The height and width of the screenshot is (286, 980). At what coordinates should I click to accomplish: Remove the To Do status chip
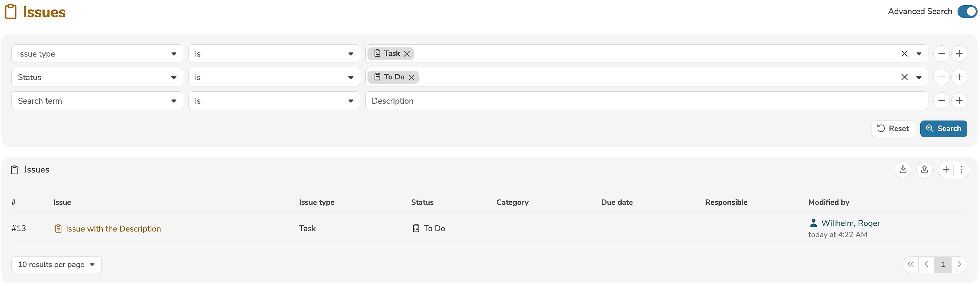(411, 77)
